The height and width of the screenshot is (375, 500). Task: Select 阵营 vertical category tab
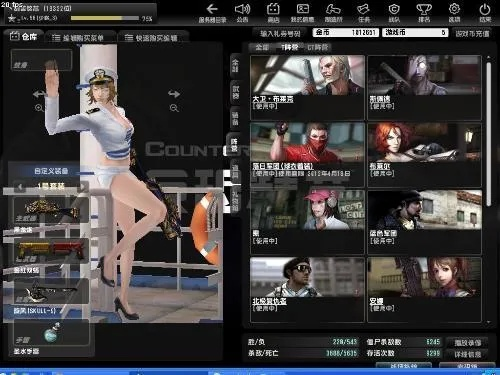[234, 145]
